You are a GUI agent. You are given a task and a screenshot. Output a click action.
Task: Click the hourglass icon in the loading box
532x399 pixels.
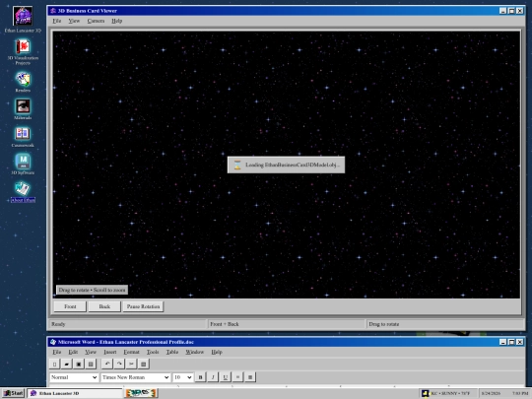click(237, 165)
